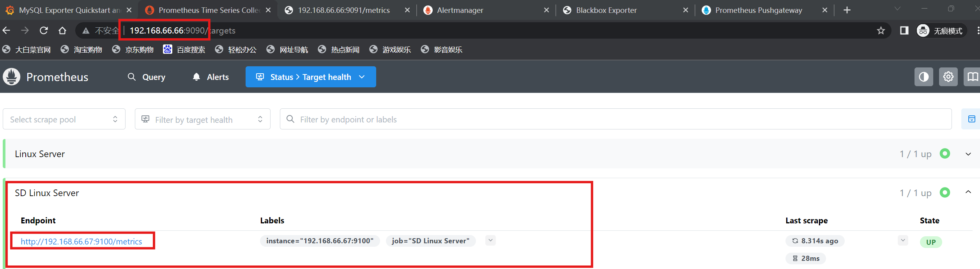
Task: Click the collapse all pools icon button
Action: click(x=971, y=119)
